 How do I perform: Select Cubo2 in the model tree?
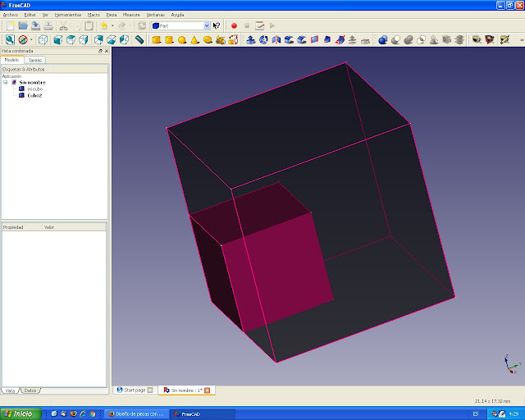pos(34,95)
